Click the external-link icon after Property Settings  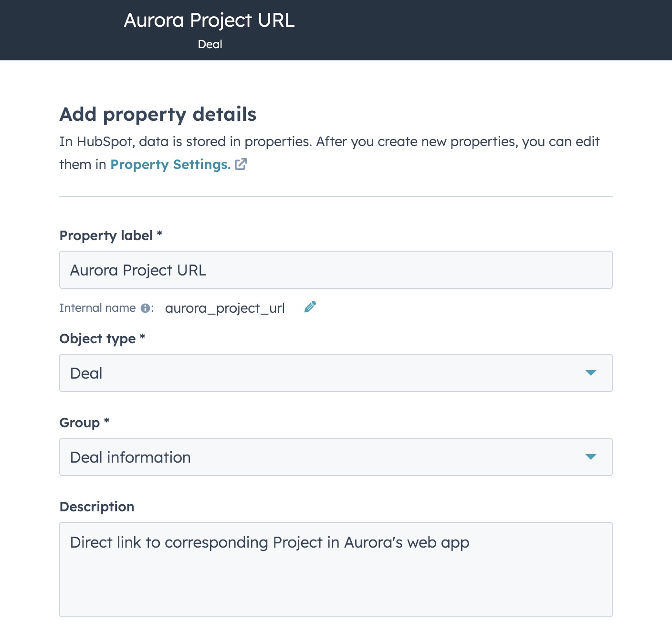(241, 164)
